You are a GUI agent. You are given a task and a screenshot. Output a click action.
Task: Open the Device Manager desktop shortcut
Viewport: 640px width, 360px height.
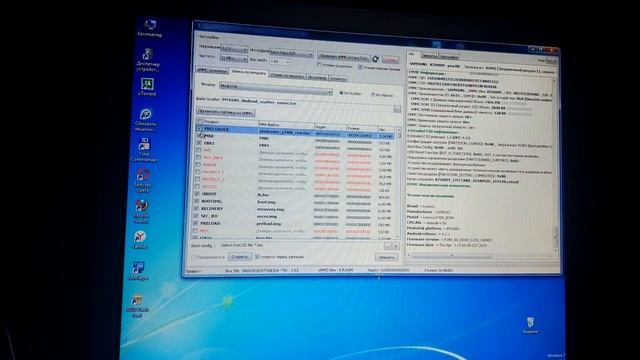coord(147,60)
